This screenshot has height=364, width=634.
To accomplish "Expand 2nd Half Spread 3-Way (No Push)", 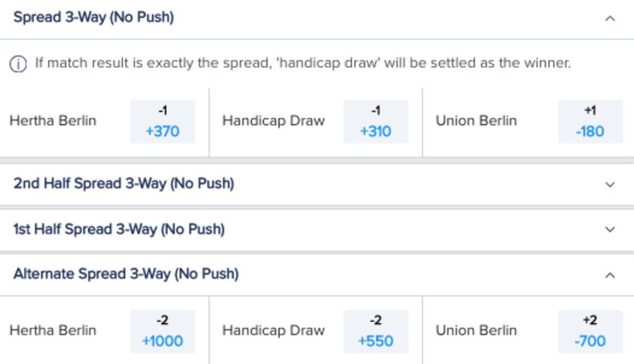I will [x=610, y=184].
